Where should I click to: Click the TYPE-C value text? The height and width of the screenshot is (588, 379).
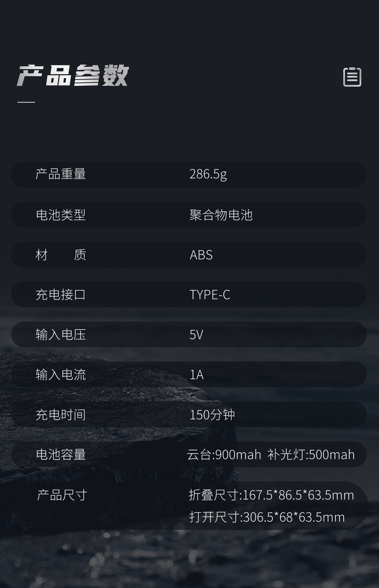[210, 295]
